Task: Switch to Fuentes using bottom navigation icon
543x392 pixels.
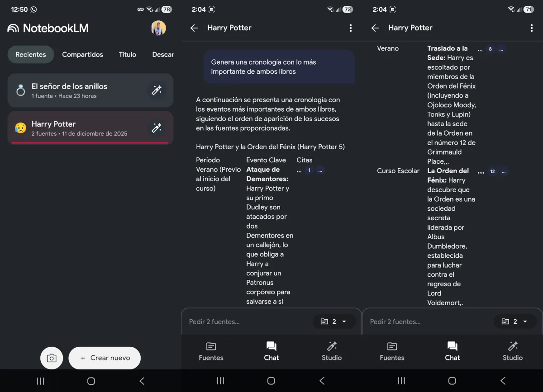Action: (x=211, y=352)
